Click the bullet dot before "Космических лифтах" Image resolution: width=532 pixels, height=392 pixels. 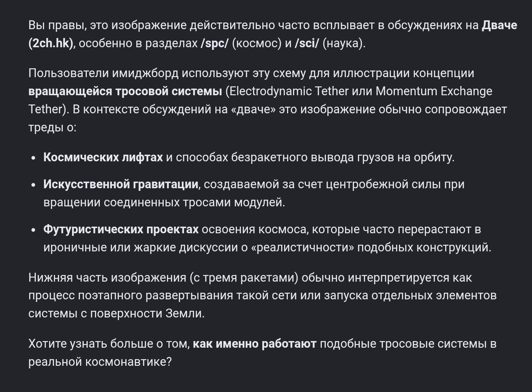click(34, 158)
